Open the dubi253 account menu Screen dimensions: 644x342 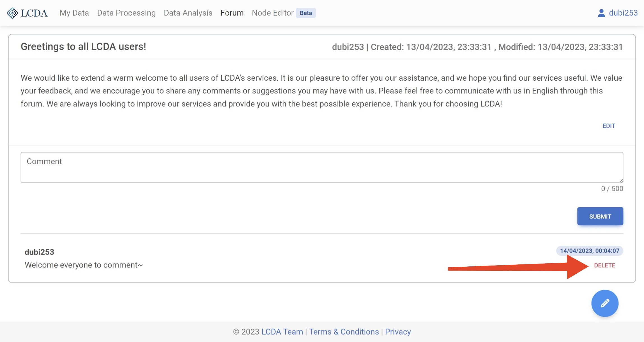point(623,13)
